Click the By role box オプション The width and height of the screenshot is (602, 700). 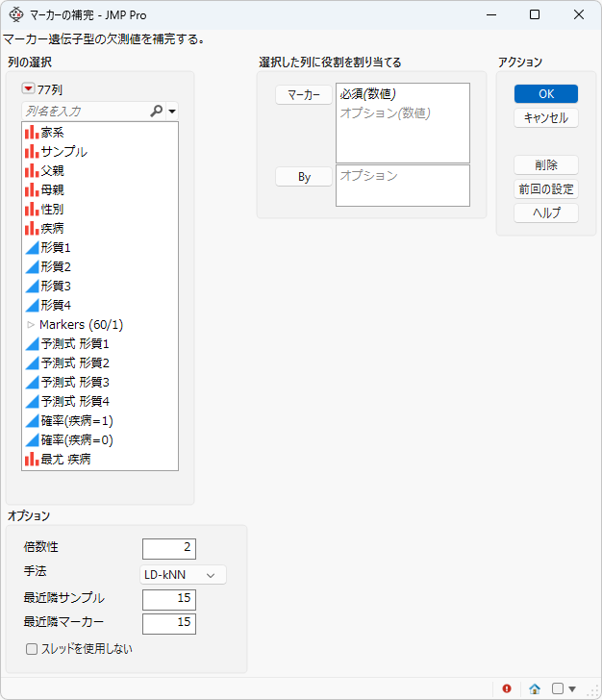403,186
